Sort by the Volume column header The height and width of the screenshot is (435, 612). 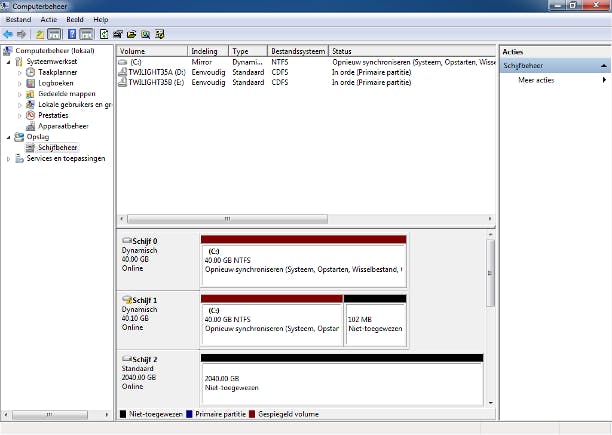coord(152,51)
